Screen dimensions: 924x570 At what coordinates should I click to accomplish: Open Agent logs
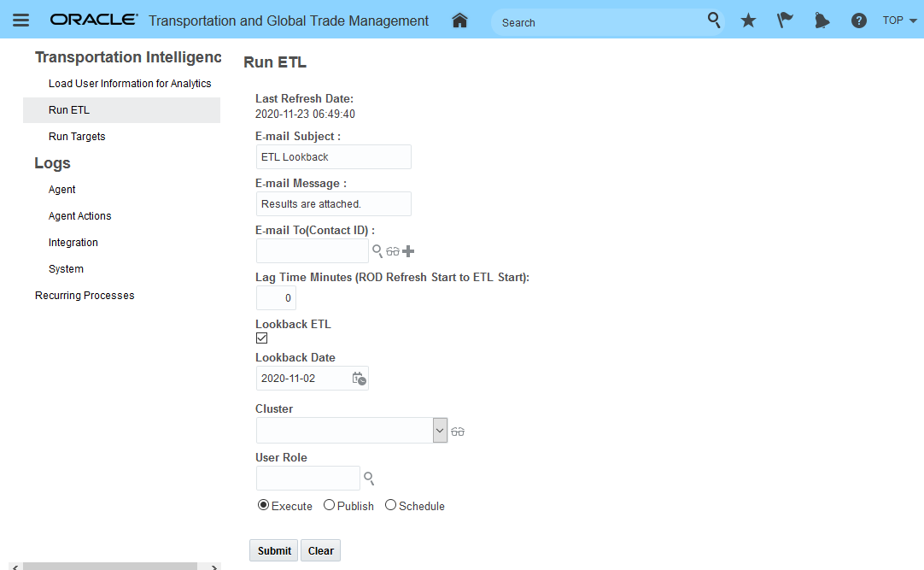(61, 189)
